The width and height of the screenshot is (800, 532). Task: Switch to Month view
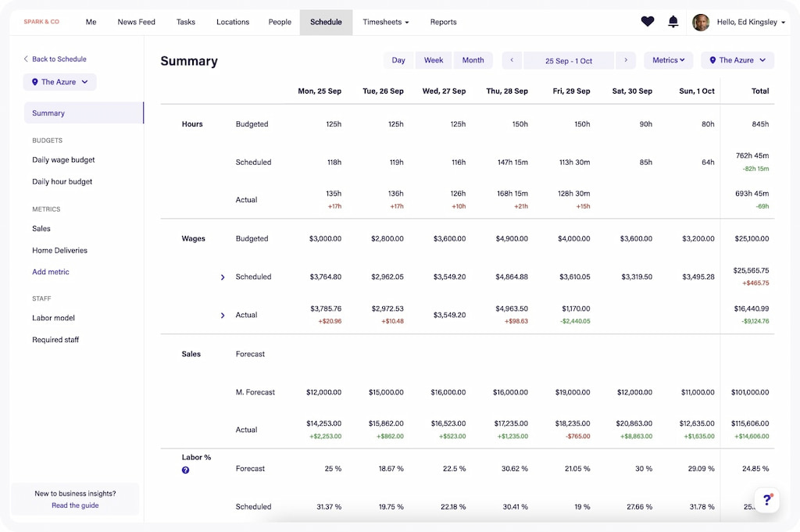click(473, 60)
